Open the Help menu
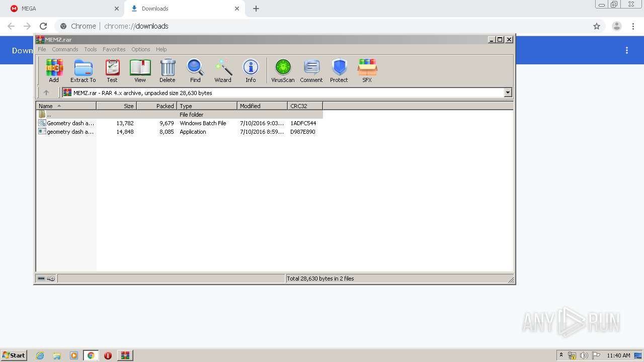644x362 pixels. pyautogui.click(x=161, y=49)
